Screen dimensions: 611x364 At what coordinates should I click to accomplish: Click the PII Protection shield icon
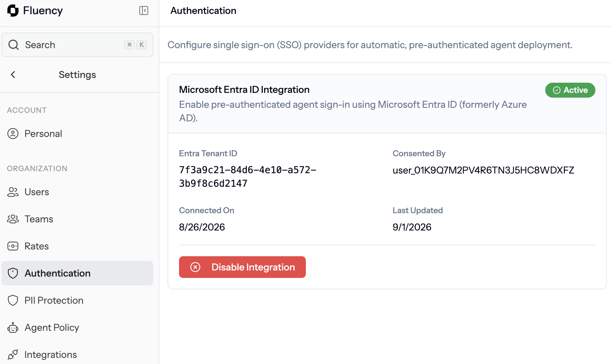coord(13,300)
